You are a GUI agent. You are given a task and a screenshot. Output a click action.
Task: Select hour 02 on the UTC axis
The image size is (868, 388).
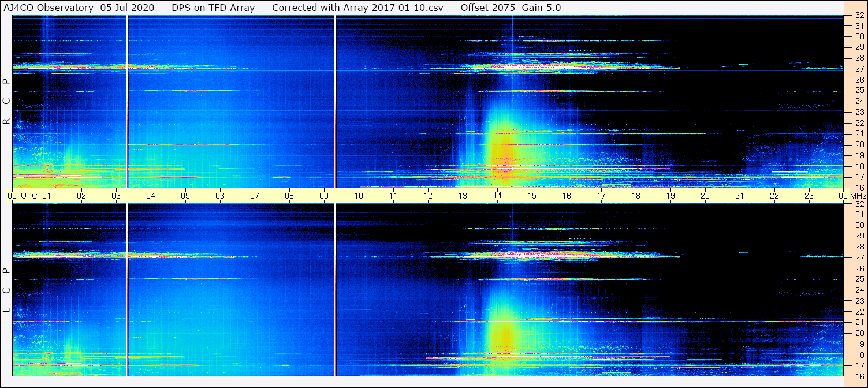pyautogui.click(x=81, y=196)
